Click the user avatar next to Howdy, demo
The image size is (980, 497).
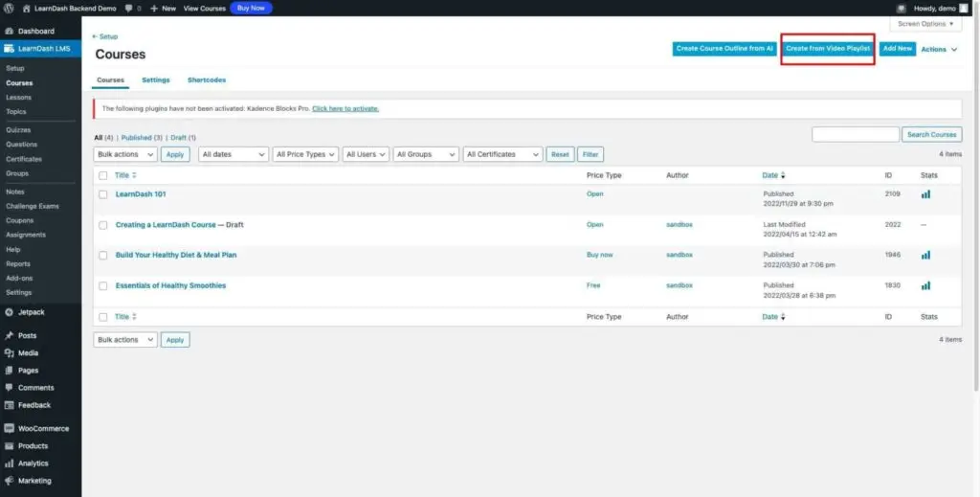point(963,9)
